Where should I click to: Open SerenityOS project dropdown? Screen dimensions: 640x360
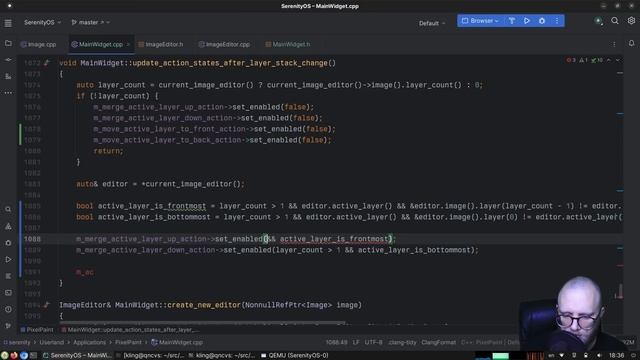click(42, 22)
